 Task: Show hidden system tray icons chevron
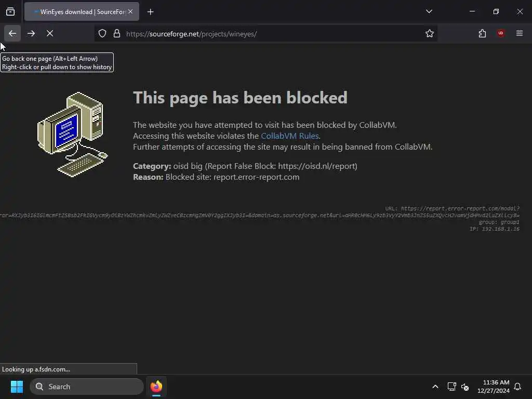(435, 387)
